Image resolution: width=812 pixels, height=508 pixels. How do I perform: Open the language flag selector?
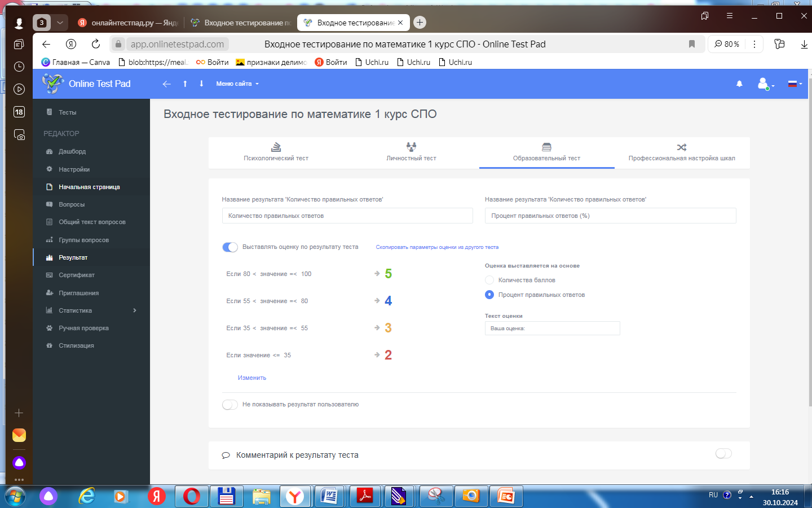793,84
